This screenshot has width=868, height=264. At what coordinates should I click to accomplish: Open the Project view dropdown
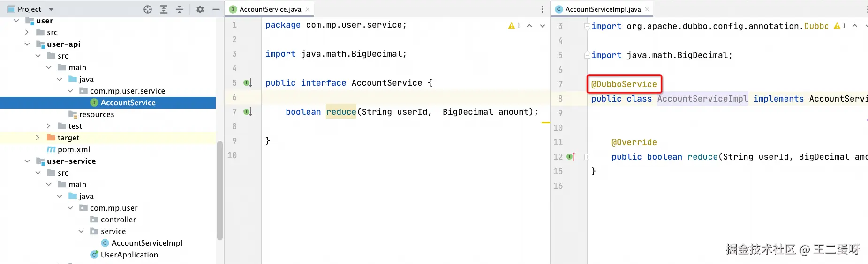click(x=51, y=9)
